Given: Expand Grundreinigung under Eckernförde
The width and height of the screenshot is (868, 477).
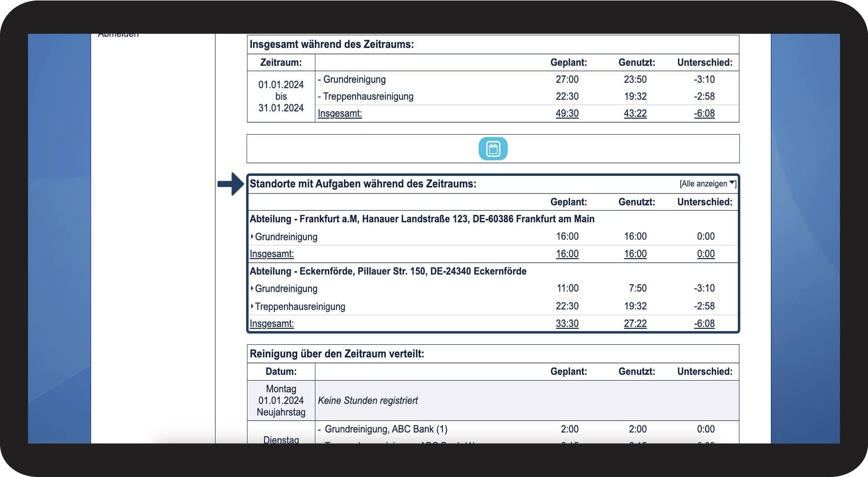Looking at the screenshot, I should click(x=284, y=289).
